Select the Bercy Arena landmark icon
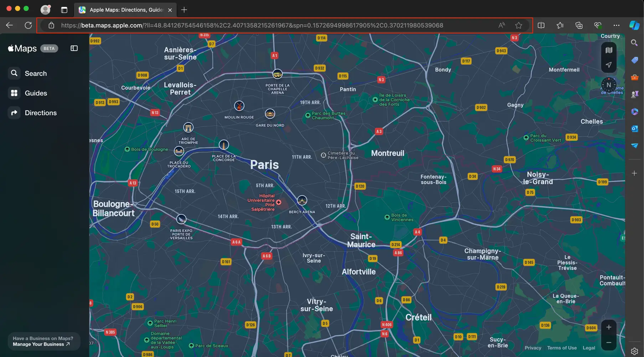 pos(302,200)
